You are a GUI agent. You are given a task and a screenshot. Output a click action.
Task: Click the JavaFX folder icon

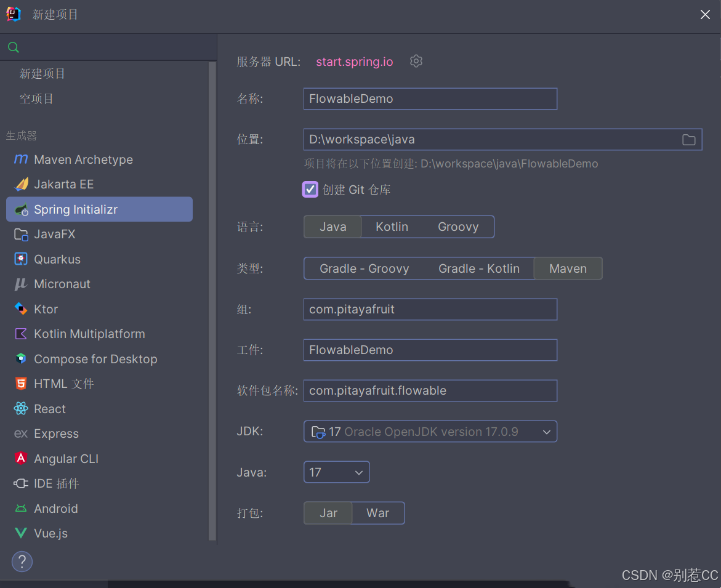pos(21,235)
